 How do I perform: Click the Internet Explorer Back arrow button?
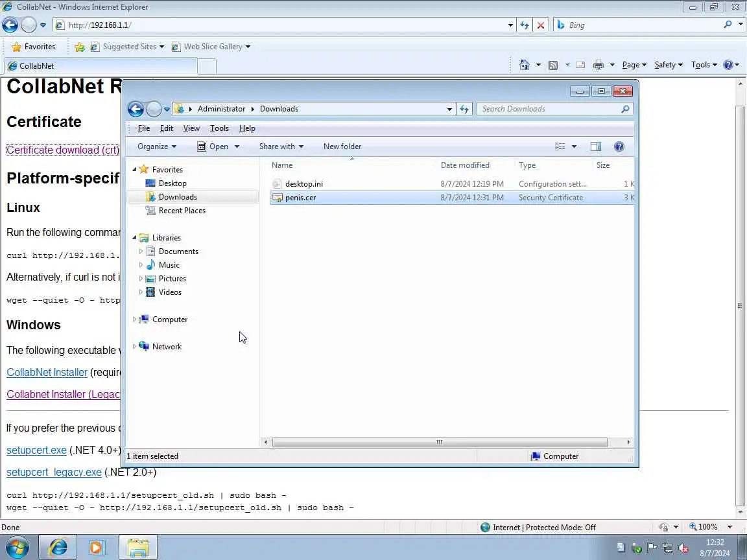coord(10,25)
